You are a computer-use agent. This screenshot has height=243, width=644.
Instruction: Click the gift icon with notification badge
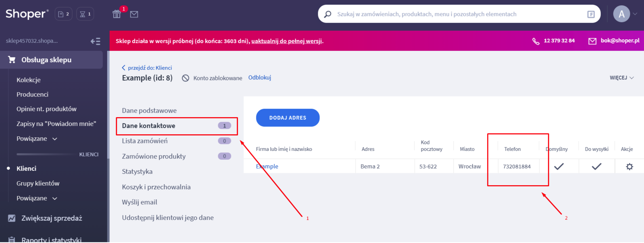click(x=117, y=14)
